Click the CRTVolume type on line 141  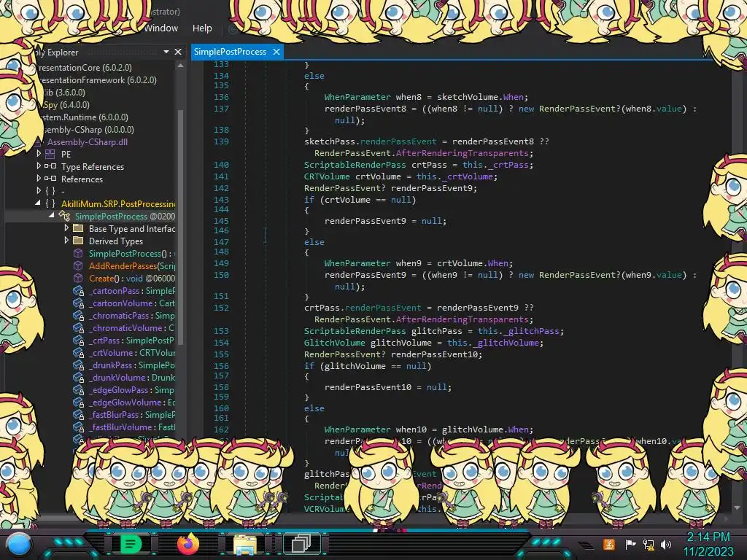[x=327, y=176]
